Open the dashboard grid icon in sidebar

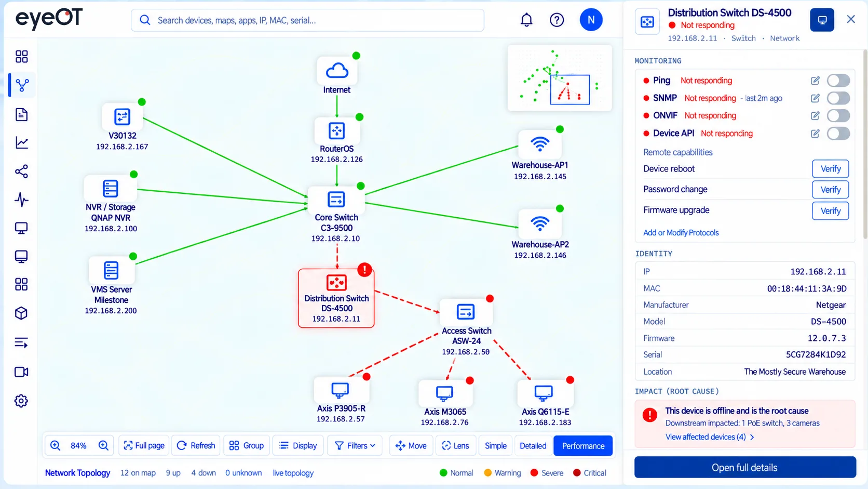(x=21, y=56)
